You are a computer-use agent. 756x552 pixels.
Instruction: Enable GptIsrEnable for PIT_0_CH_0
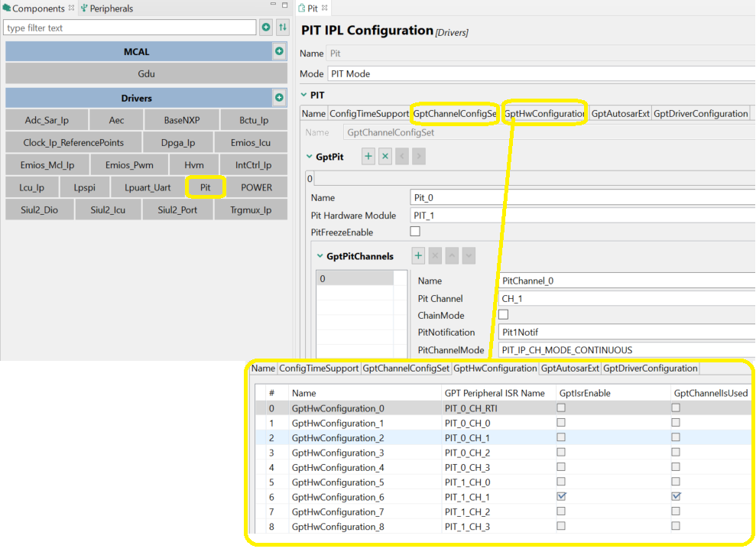pos(561,422)
